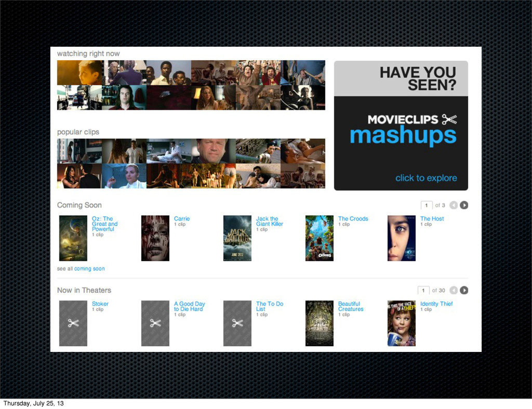
Task: Open Oz: The Great and Powerful poster
Action: point(73,238)
